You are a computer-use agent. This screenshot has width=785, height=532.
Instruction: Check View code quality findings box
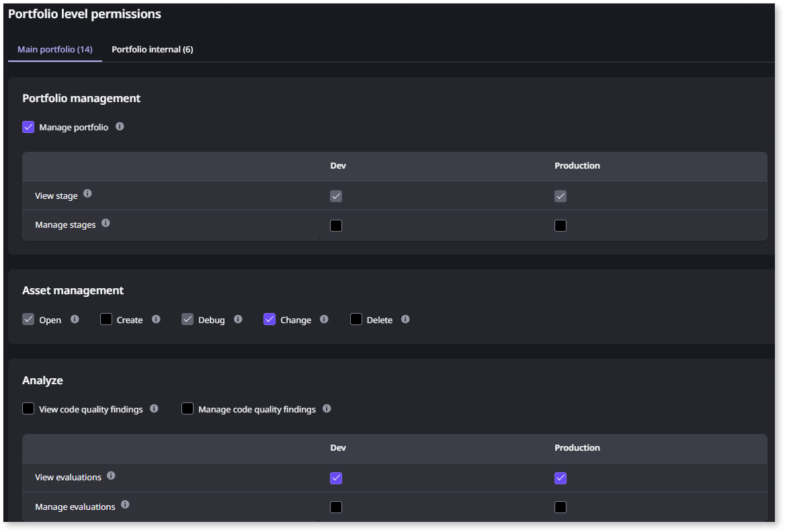coord(28,409)
